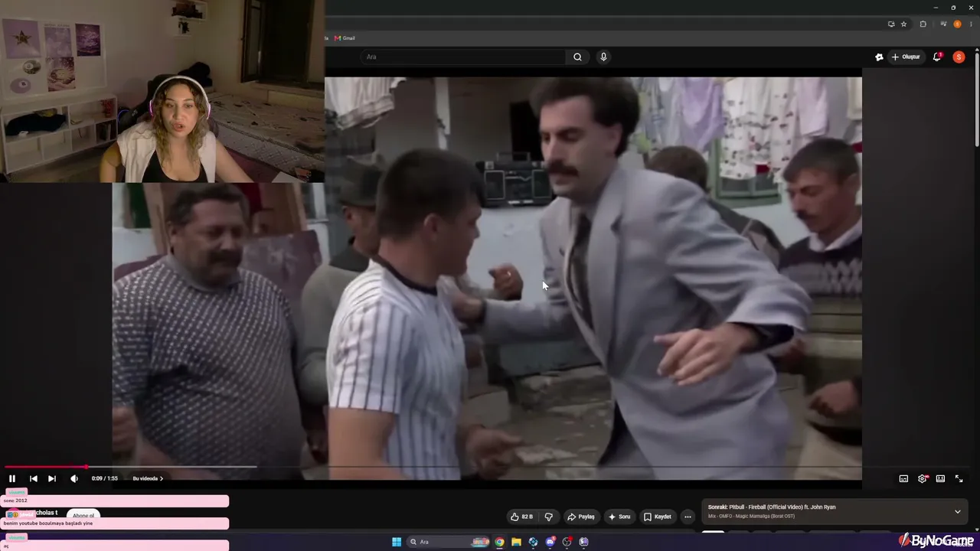Image resolution: width=980 pixels, height=551 pixels.
Task: Open video player settings gear
Action: pos(922,478)
